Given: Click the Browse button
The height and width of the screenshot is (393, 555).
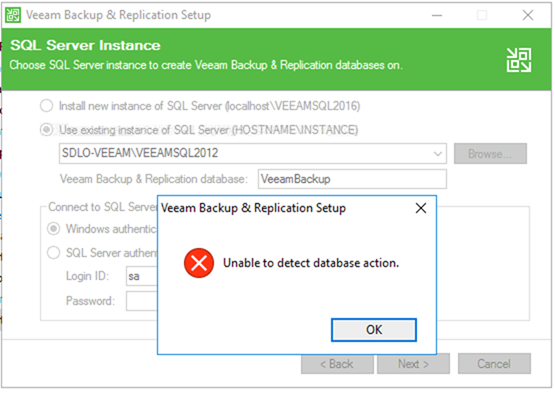Looking at the screenshot, I should (490, 154).
